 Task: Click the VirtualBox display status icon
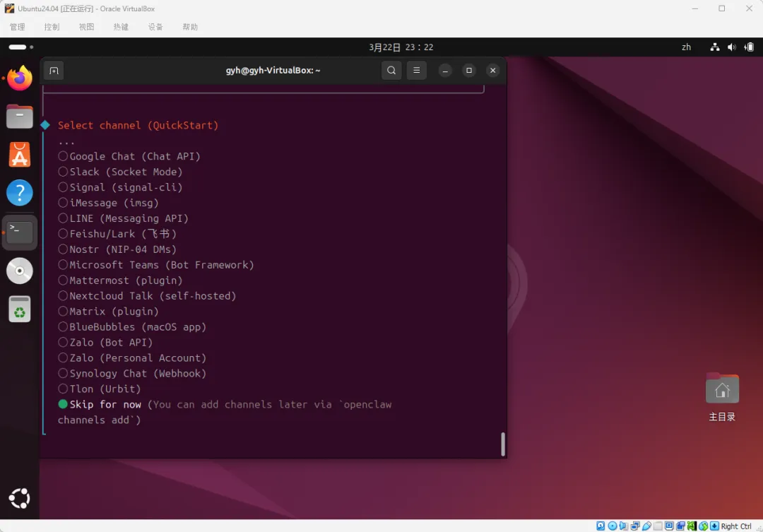click(669, 526)
